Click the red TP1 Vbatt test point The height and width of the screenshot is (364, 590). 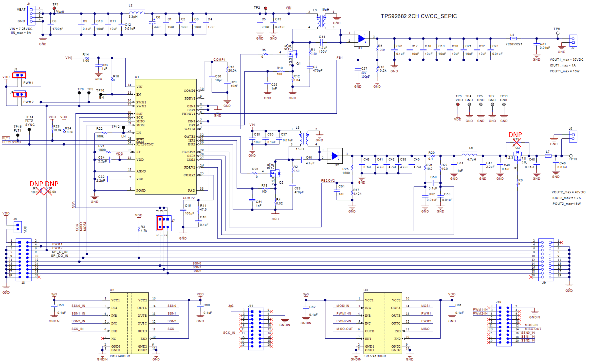click(x=55, y=8)
